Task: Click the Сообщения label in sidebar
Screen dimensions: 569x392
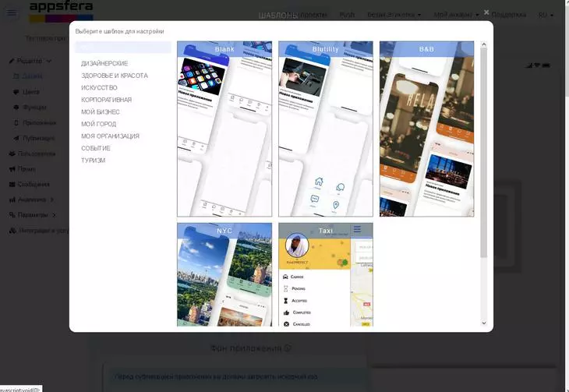Action: pos(34,185)
